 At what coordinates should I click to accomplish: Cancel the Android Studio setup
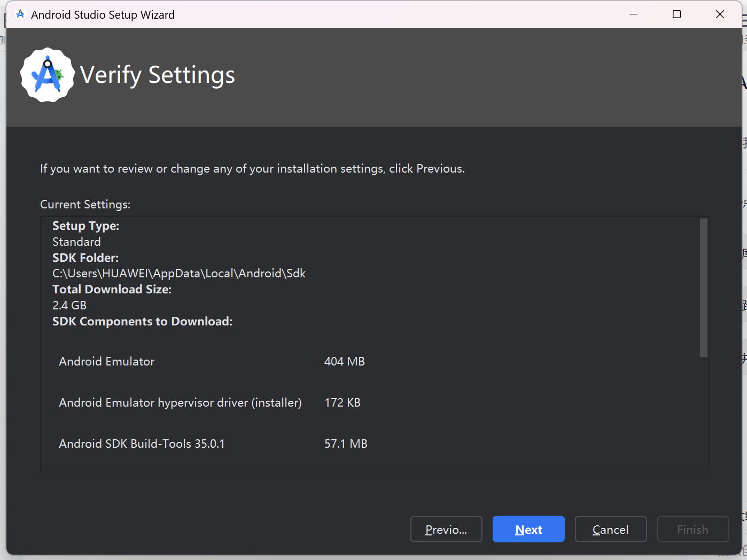[611, 529]
